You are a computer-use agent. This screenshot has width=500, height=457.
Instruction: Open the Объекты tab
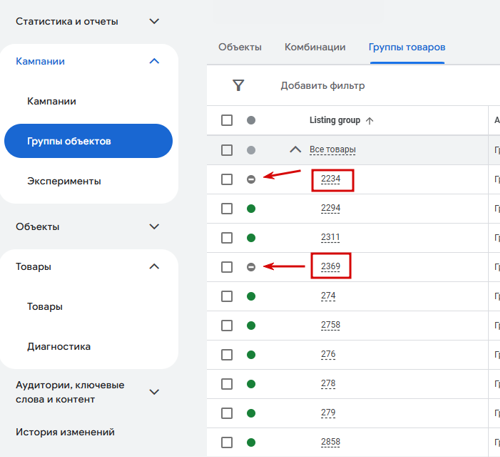pyautogui.click(x=240, y=47)
